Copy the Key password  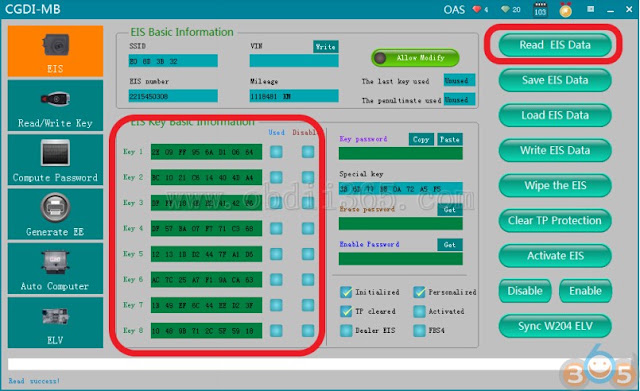(421, 139)
